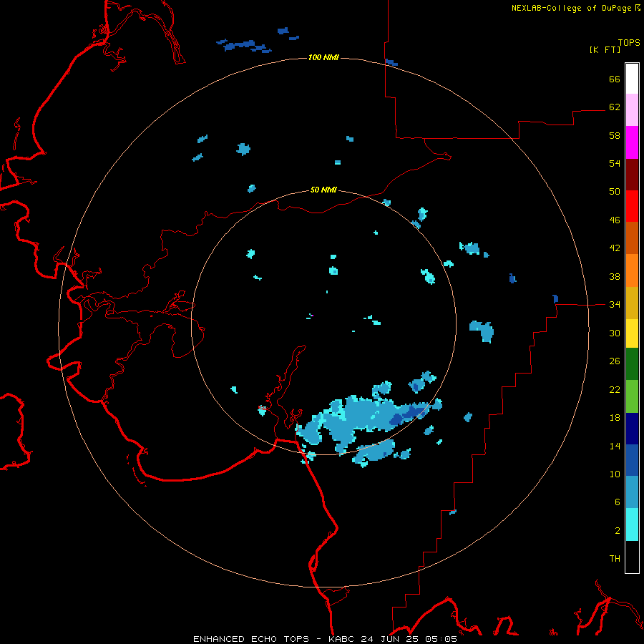Click the 50 NMI range ring label
The image size is (644, 644).
323,190
